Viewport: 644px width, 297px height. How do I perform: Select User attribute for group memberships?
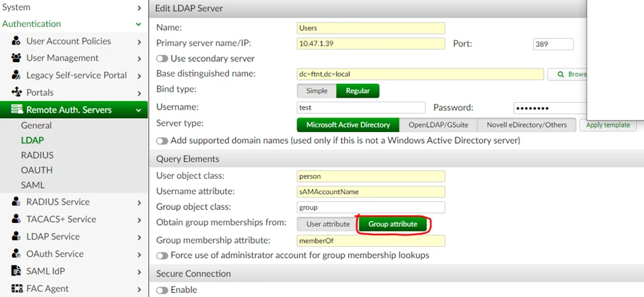pyautogui.click(x=328, y=224)
